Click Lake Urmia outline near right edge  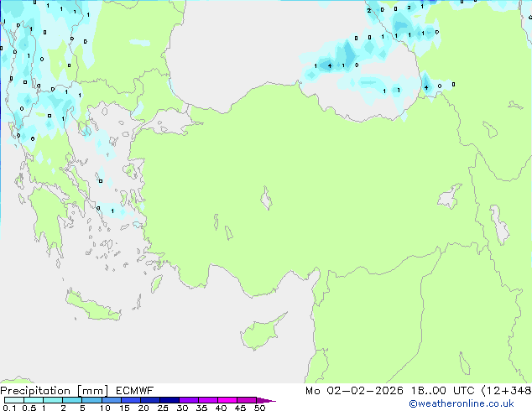pyautogui.click(x=499, y=225)
